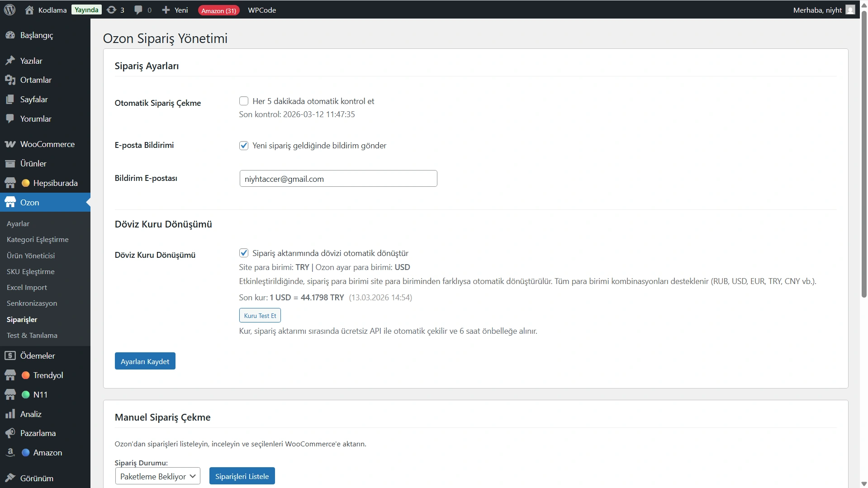
Task: Click the Pazarlama megaphone icon
Action: (x=10, y=433)
